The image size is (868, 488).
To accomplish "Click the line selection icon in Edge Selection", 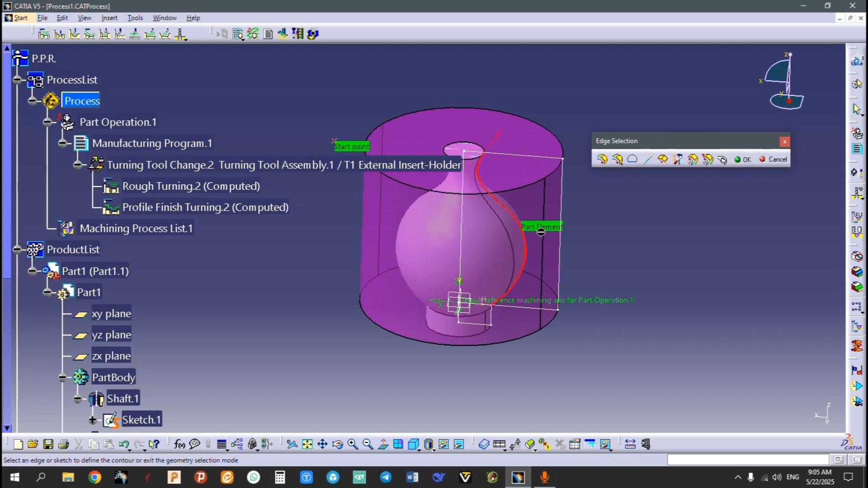I will tap(647, 159).
